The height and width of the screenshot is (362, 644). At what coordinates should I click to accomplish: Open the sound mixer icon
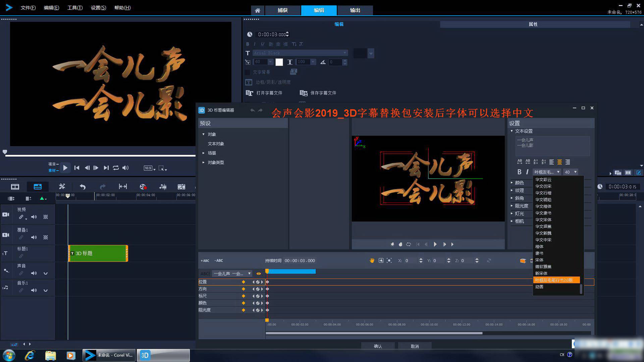163,187
